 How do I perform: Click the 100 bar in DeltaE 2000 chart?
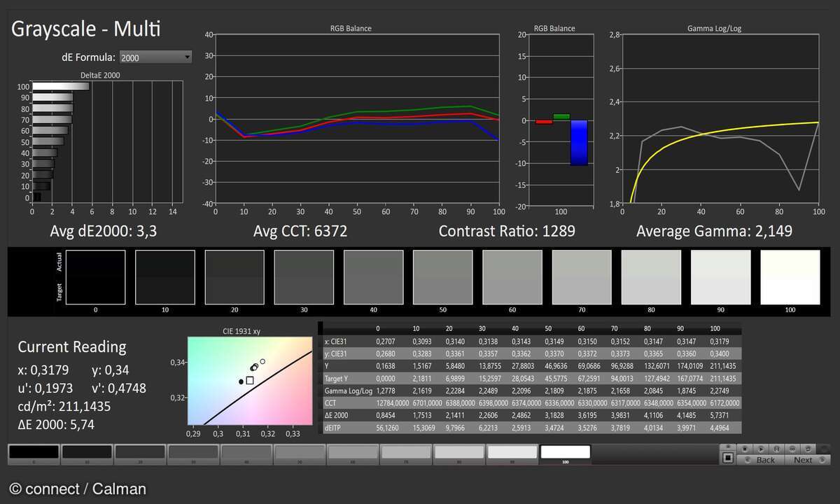(61, 86)
